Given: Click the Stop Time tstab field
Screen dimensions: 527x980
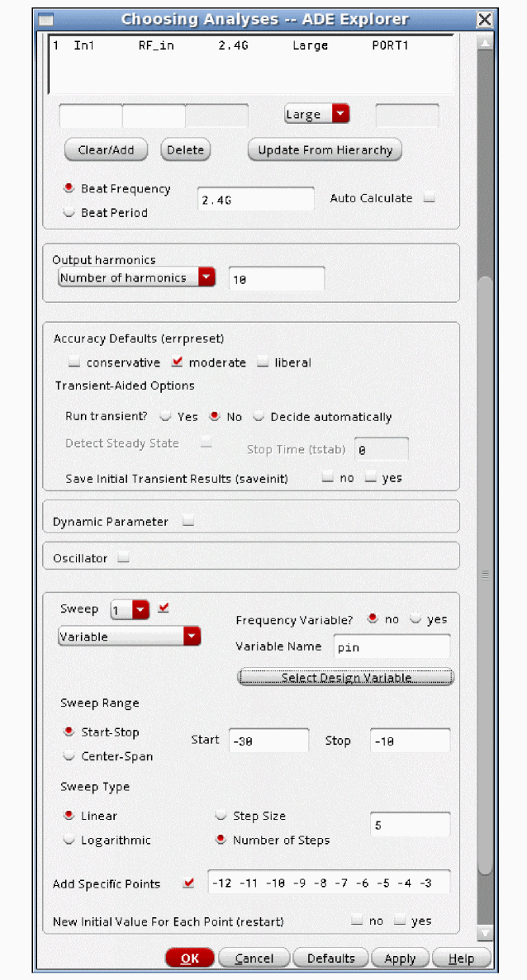Looking at the screenshot, I should click(x=382, y=449).
